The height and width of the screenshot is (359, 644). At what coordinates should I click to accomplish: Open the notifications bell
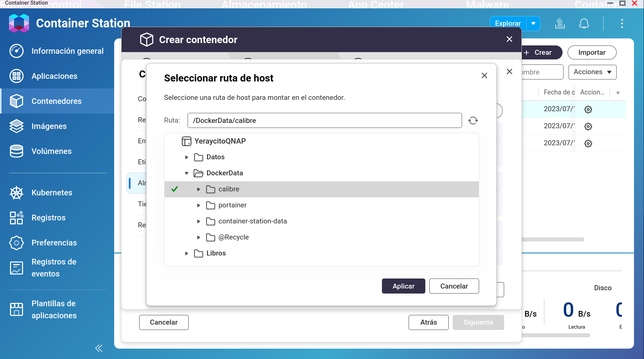coord(584,24)
